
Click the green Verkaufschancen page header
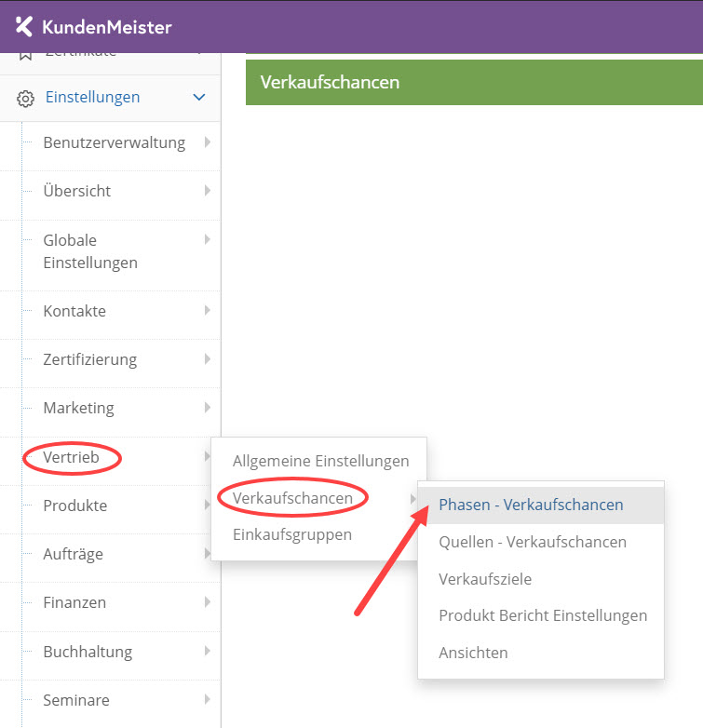pyautogui.click(x=474, y=82)
